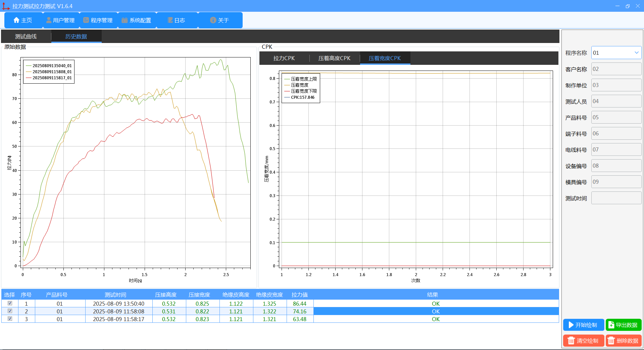Click the 删除数据 delete button

[x=624, y=341]
